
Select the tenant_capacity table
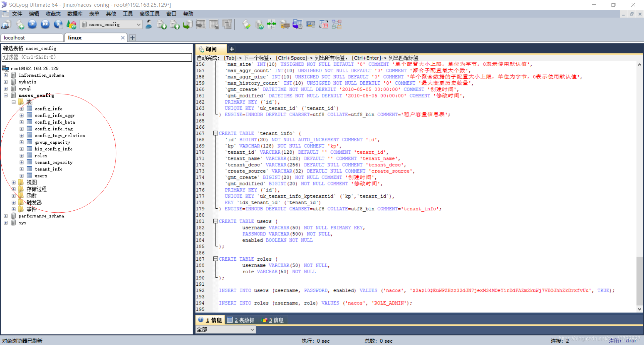pos(54,162)
